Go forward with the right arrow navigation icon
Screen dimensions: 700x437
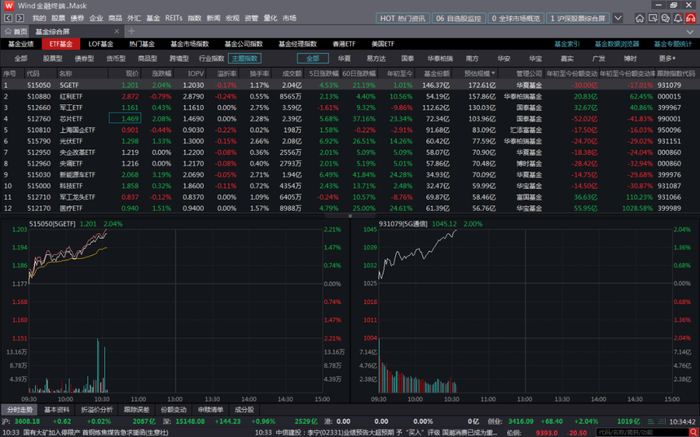20,18
